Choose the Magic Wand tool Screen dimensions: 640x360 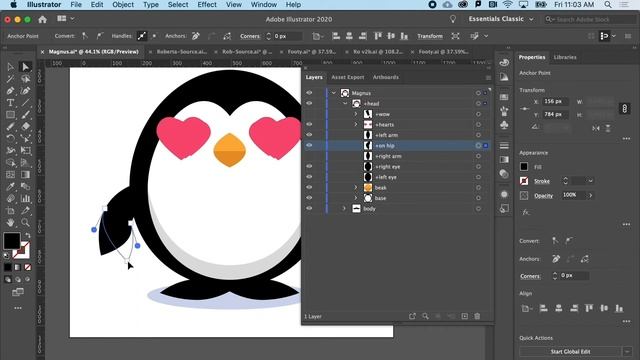click(x=11, y=78)
